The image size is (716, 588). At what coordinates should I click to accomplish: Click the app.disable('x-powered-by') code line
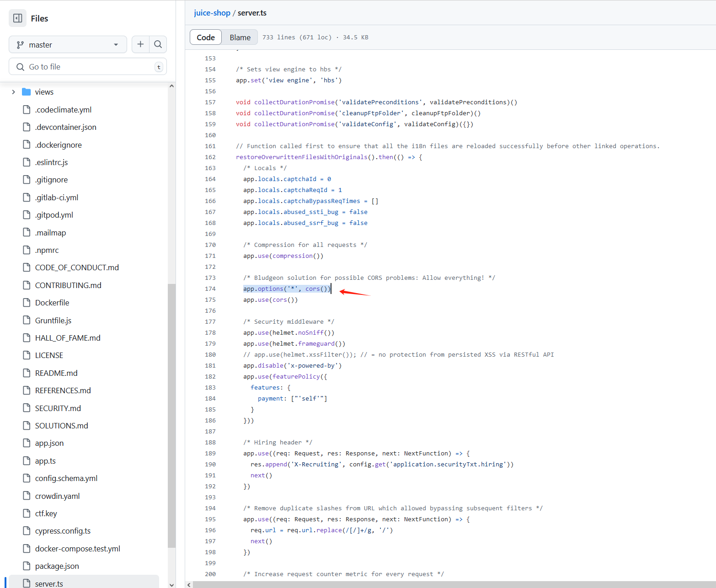(x=293, y=366)
